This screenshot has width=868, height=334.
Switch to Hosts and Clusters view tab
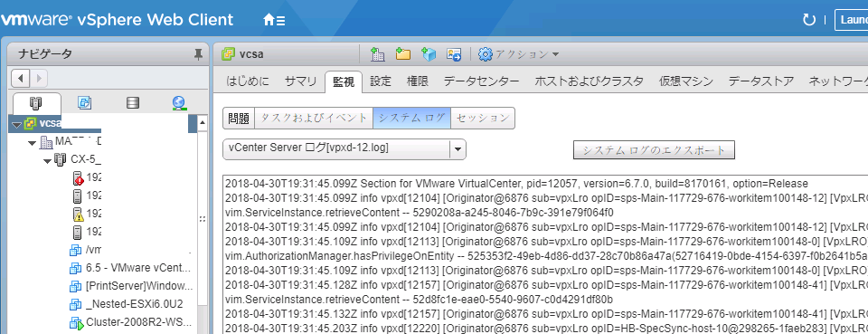36,103
